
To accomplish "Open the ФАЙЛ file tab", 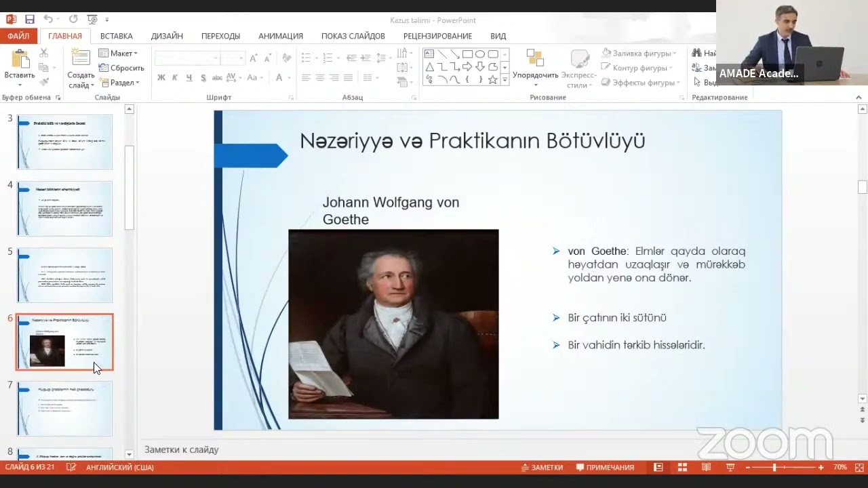I will [18, 36].
